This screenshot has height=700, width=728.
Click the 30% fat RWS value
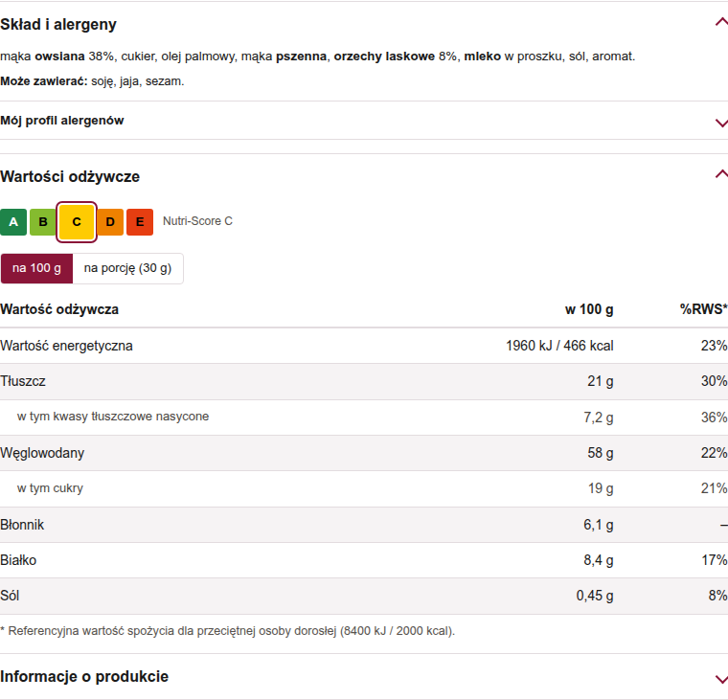(x=714, y=381)
